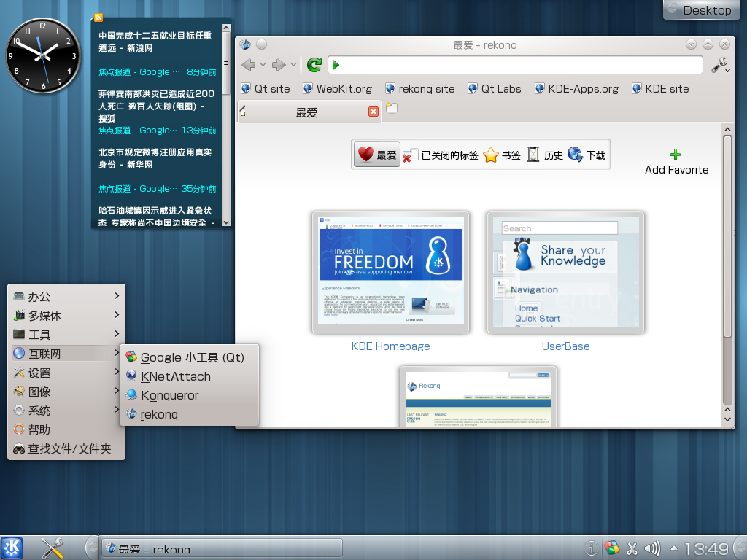This screenshot has width=747, height=560.
Task: Expand the 多媒体 multimedia menu
Action: point(66,315)
